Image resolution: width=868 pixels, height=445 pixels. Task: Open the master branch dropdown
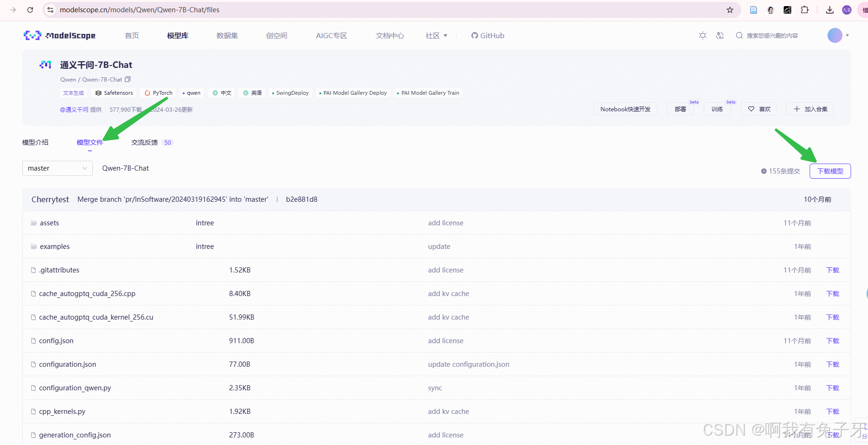(57, 168)
